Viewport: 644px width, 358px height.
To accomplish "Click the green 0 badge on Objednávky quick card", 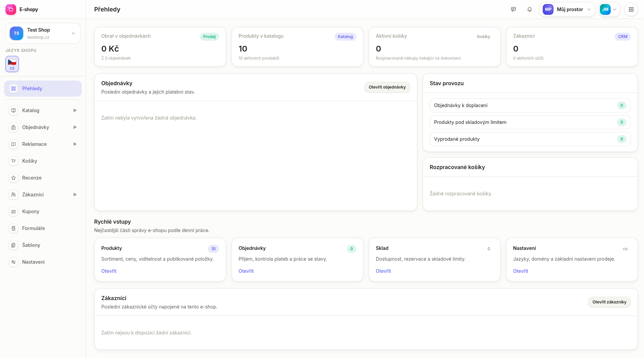I will coord(351,249).
